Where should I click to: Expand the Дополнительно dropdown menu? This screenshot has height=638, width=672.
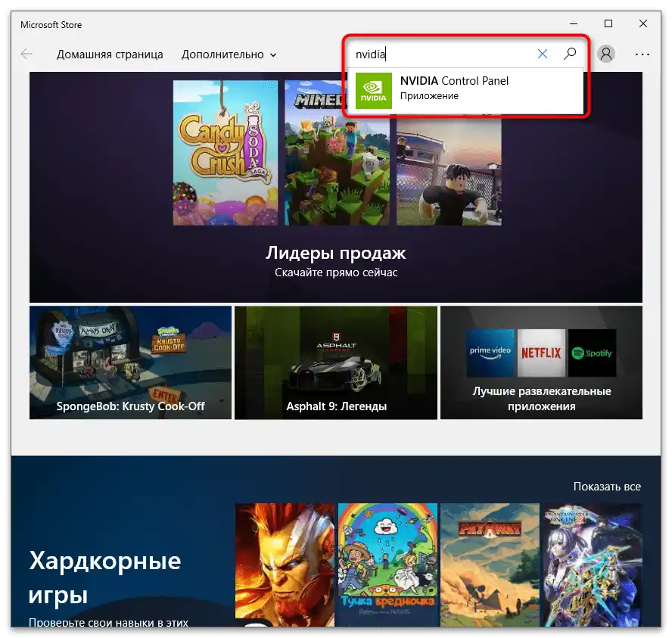click(229, 54)
